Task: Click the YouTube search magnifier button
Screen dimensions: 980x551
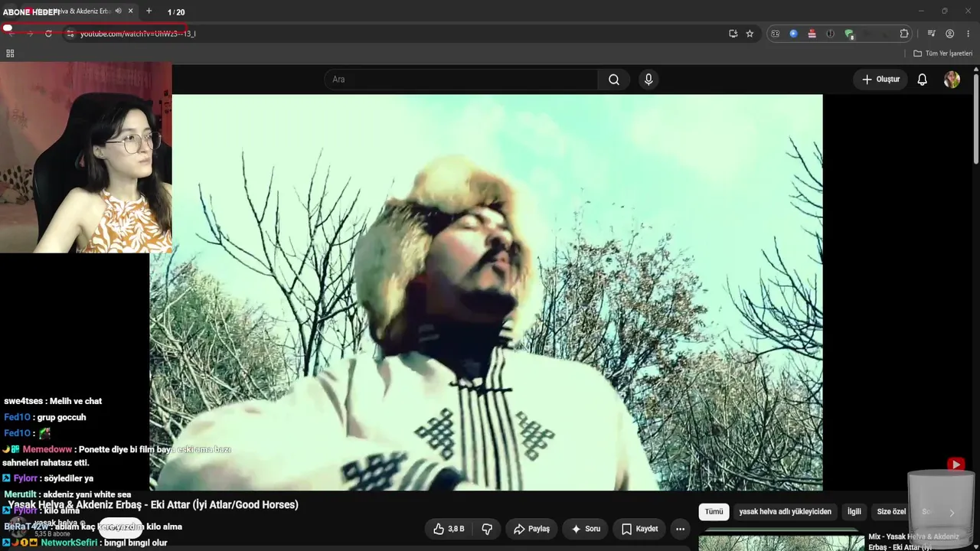Action: pos(614,80)
